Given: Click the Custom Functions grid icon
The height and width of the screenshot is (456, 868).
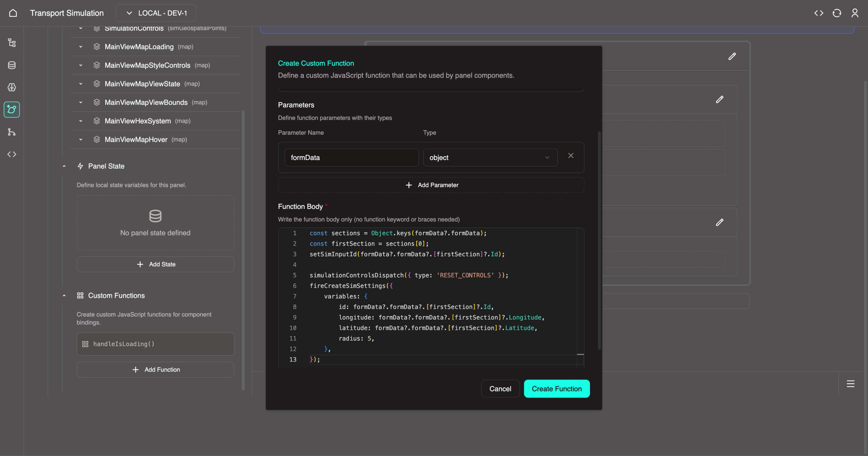Looking at the screenshot, I should click(80, 295).
